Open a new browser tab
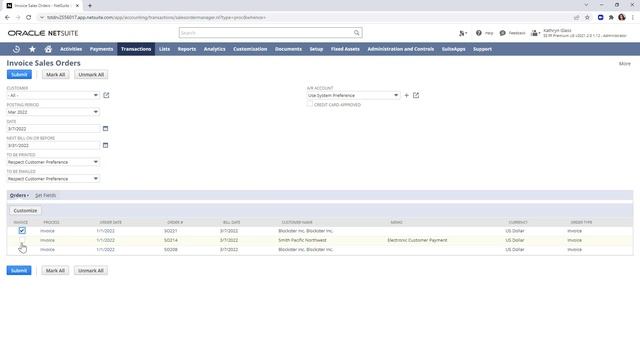640x360 pixels. [x=90, y=6]
